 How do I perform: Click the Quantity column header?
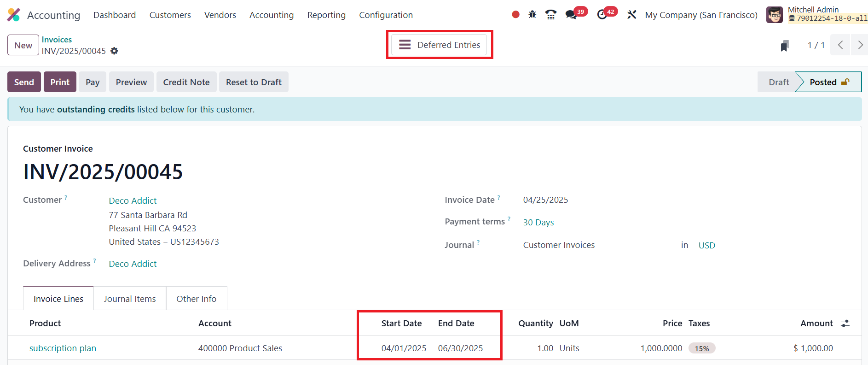(x=536, y=323)
